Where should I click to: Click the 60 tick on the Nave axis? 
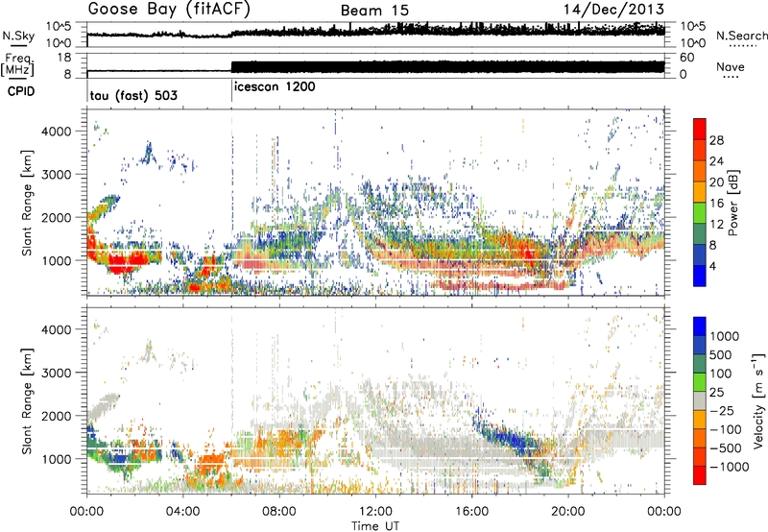pos(686,58)
